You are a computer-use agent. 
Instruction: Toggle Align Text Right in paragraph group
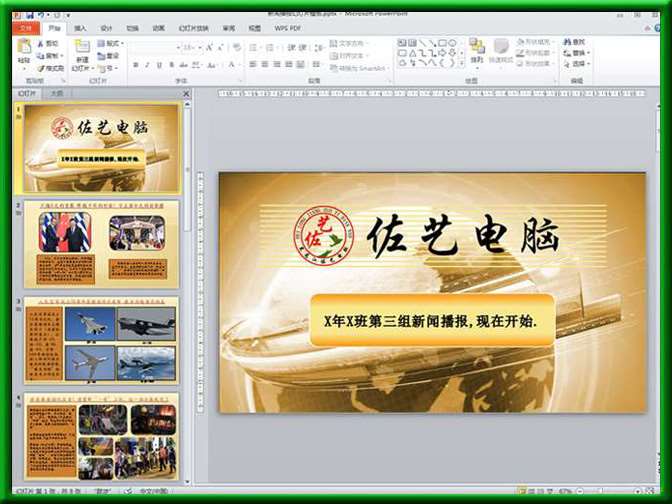pyautogui.click(x=277, y=64)
